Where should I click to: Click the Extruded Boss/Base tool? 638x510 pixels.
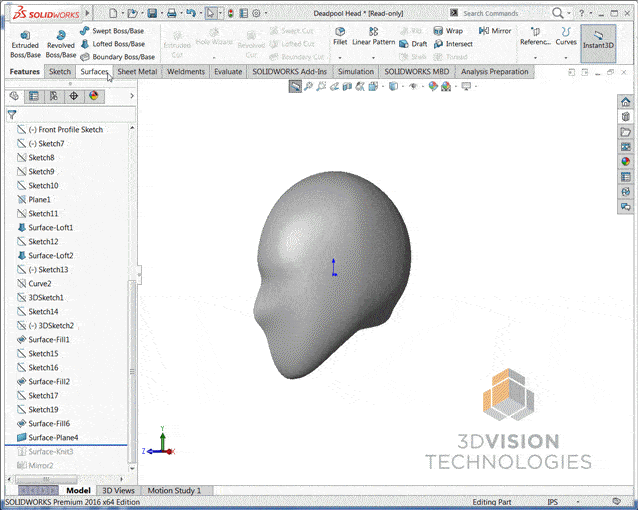(x=25, y=44)
